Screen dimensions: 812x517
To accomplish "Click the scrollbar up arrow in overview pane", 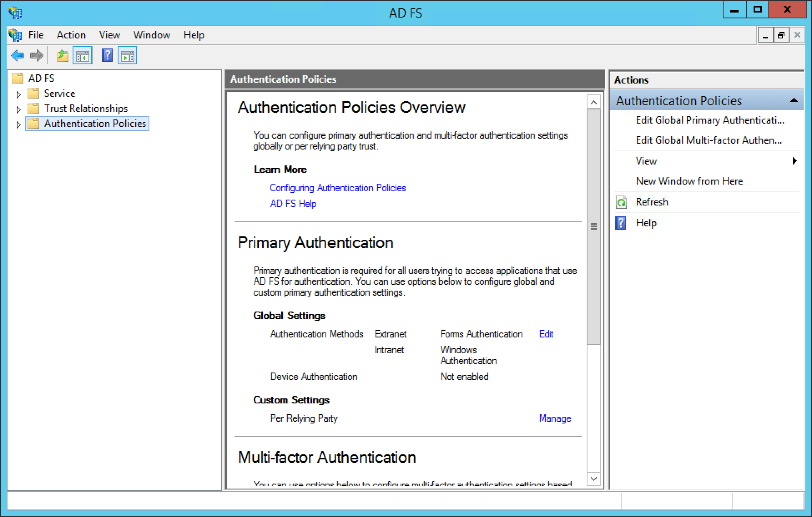I will click(x=593, y=102).
